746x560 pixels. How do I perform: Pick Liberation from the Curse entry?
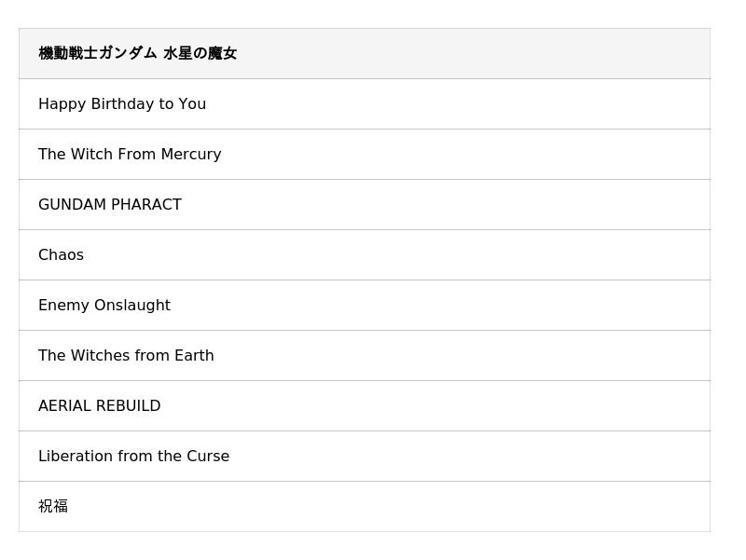pos(133,457)
